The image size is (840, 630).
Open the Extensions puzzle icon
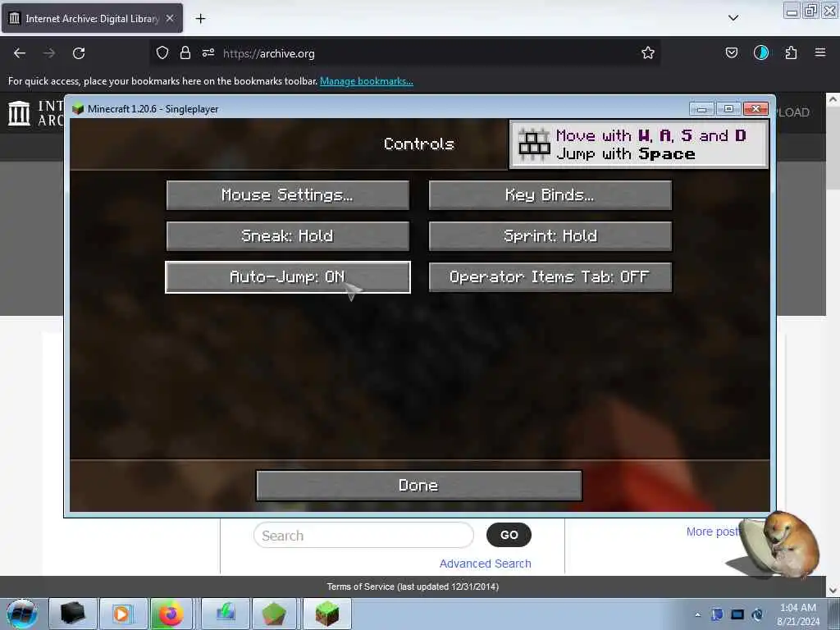coord(791,52)
